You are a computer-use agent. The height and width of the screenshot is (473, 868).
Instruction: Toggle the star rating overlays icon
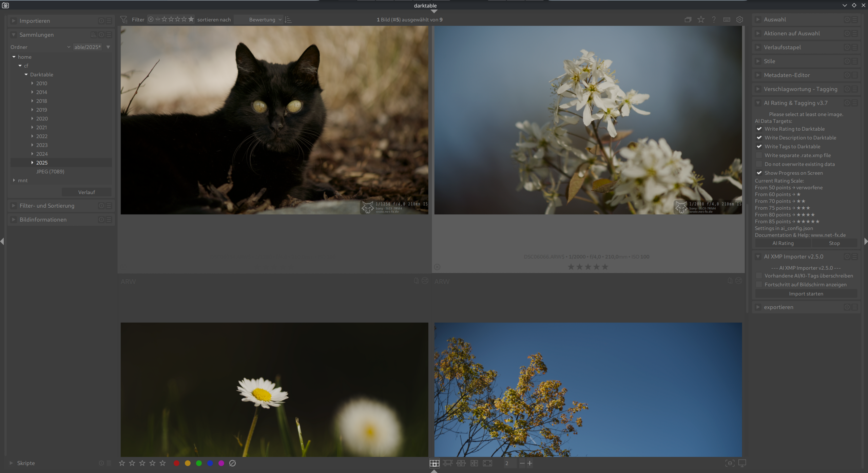[x=701, y=20]
